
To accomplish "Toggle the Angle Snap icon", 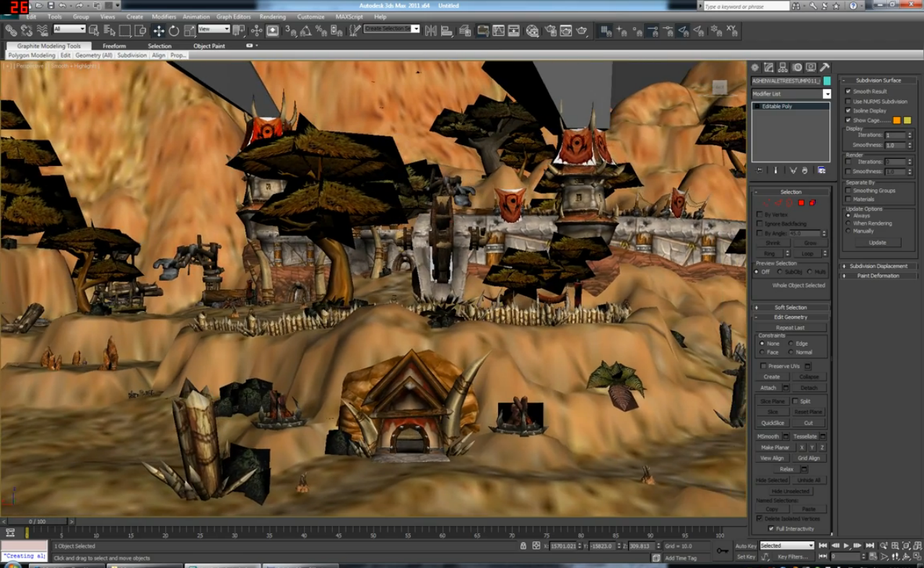I will pos(305,31).
